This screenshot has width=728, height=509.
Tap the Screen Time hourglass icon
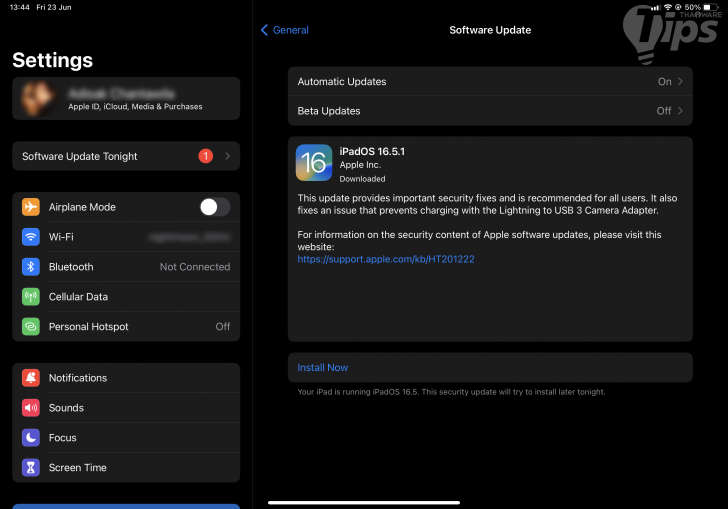(x=31, y=467)
